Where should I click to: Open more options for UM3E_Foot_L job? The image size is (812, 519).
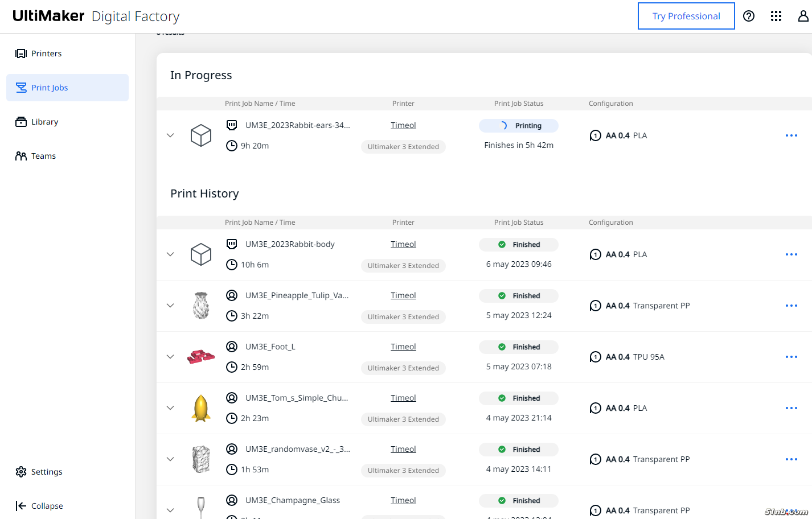point(791,357)
